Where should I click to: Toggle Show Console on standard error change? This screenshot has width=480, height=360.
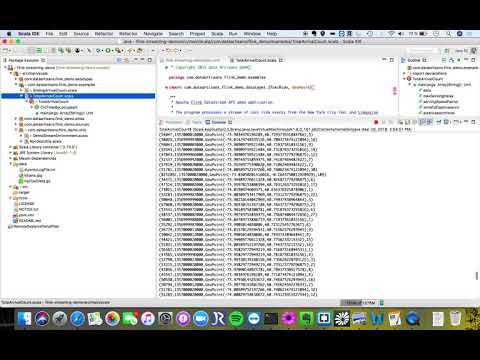click(430, 122)
